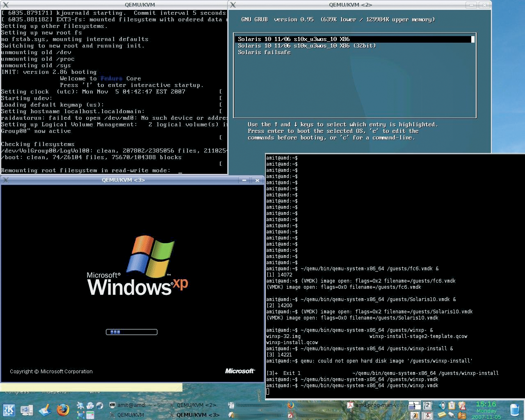Click the small round globe icon in the panel
The height and width of the screenshot is (420, 525).
(100, 405)
